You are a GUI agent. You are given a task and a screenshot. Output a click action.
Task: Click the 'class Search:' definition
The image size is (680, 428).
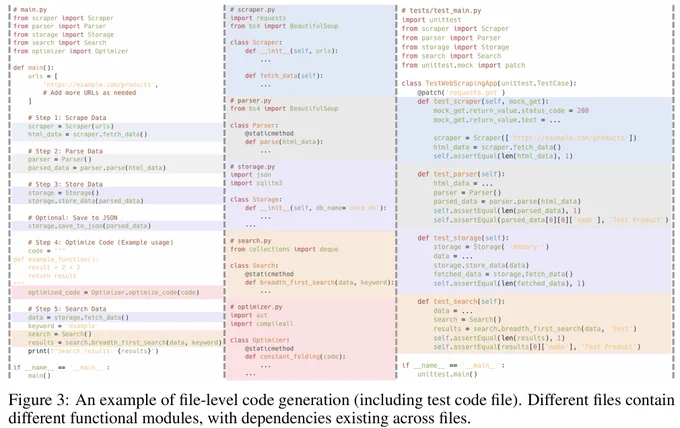click(254, 266)
